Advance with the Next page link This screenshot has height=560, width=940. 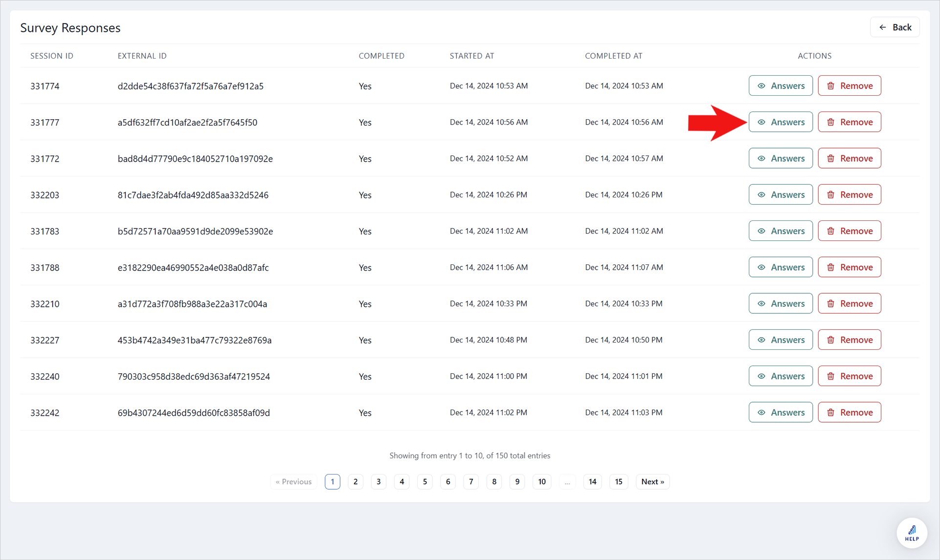point(652,482)
